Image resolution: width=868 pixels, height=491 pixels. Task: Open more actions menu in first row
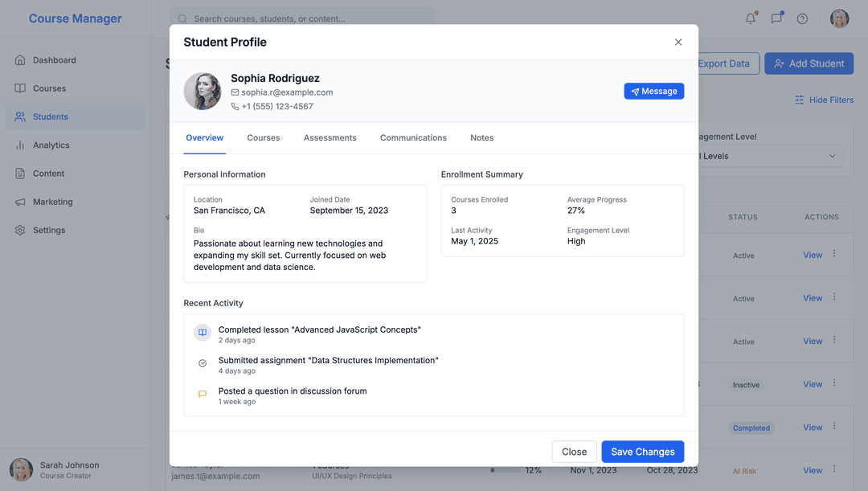834,254
